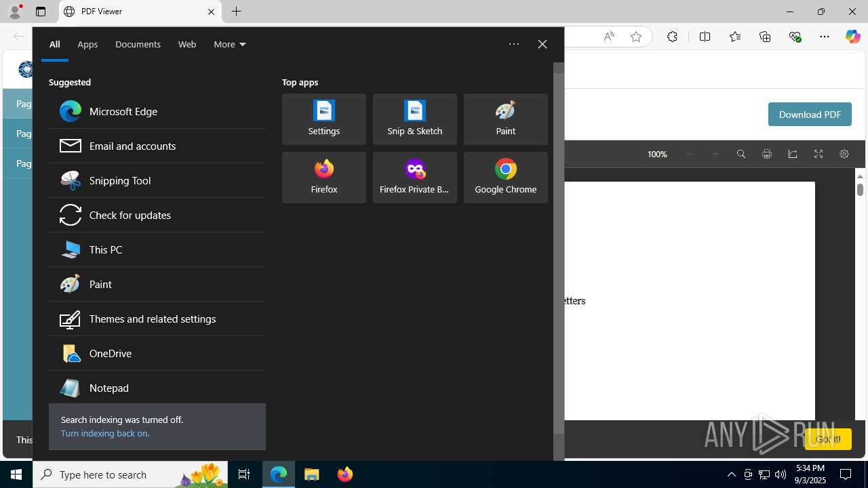Open network icon in system tray
This screenshot has height=488, width=868.
click(x=764, y=474)
